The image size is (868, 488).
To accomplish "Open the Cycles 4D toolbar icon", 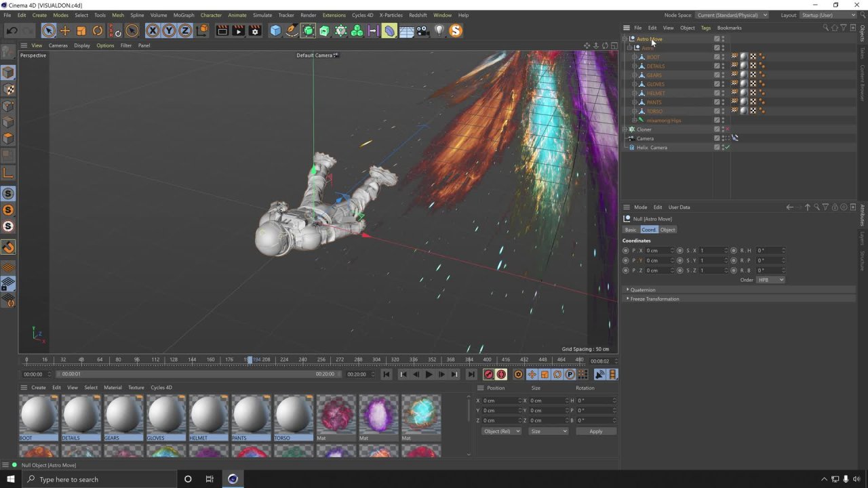I will point(456,30).
